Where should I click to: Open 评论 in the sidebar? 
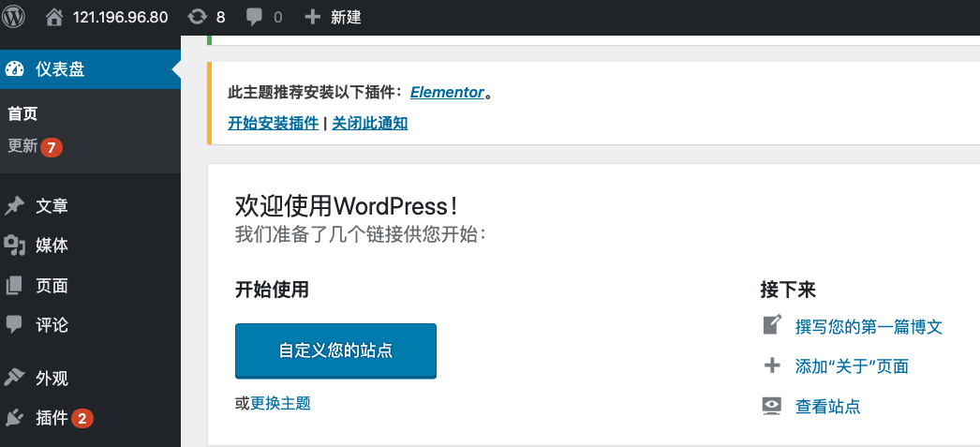(x=52, y=325)
